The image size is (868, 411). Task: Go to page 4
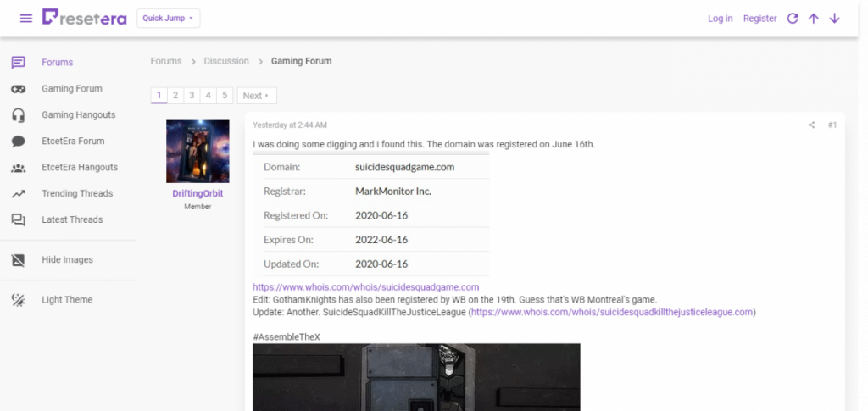(x=209, y=95)
